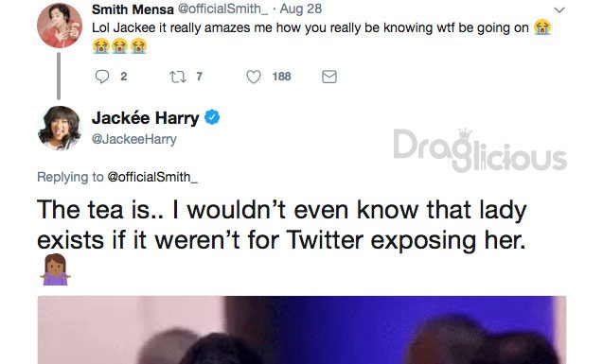The image size is (603, 364).
Task: Click the reply speech bubble icon
Action: point(102,77)
